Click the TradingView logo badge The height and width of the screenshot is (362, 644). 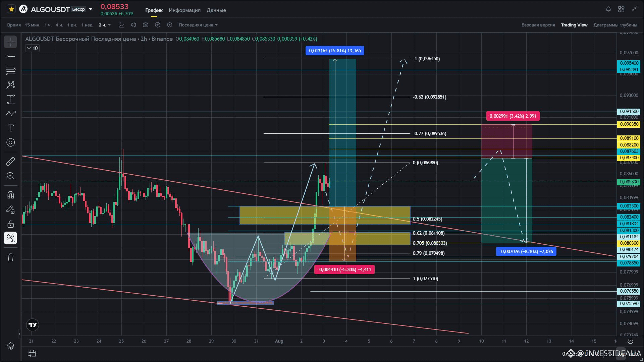pyautogui.click(x=33, y=325)
